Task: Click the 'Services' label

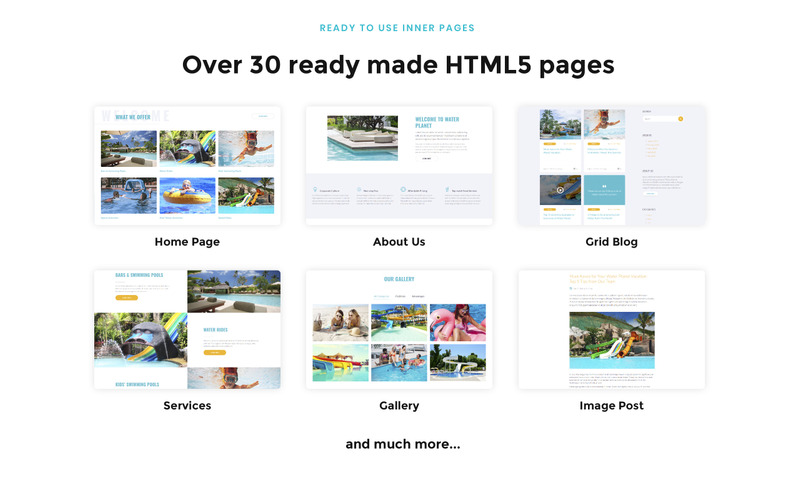Action: click(187, 406)
